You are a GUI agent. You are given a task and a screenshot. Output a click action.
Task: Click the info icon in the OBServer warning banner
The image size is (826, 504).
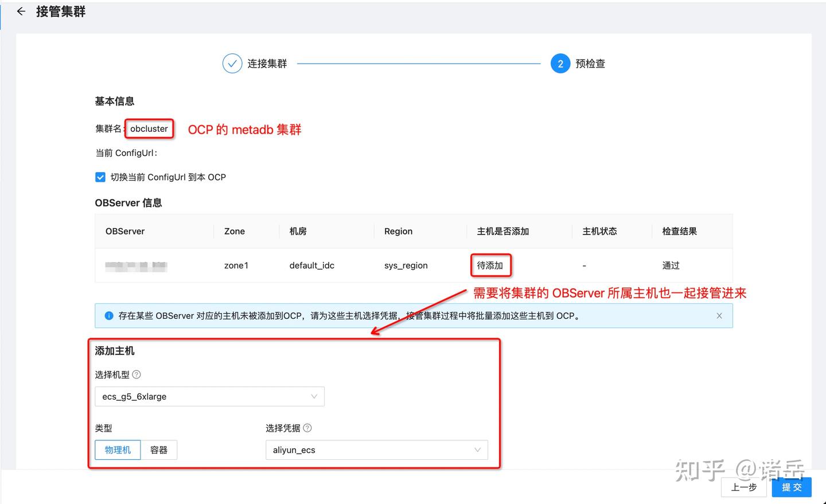point(108,315)
